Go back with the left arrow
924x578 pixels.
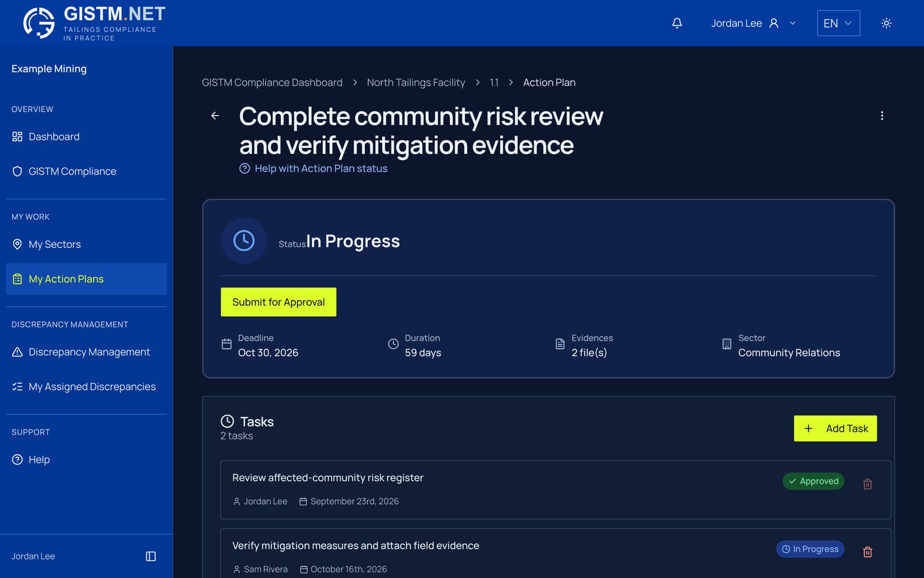(x=215, y=116)
